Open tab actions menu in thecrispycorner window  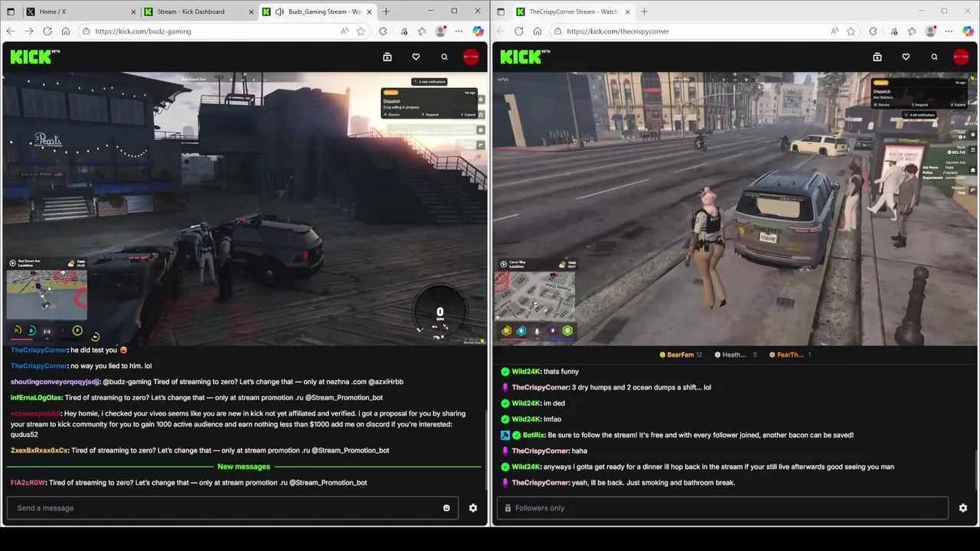point(501,11)
